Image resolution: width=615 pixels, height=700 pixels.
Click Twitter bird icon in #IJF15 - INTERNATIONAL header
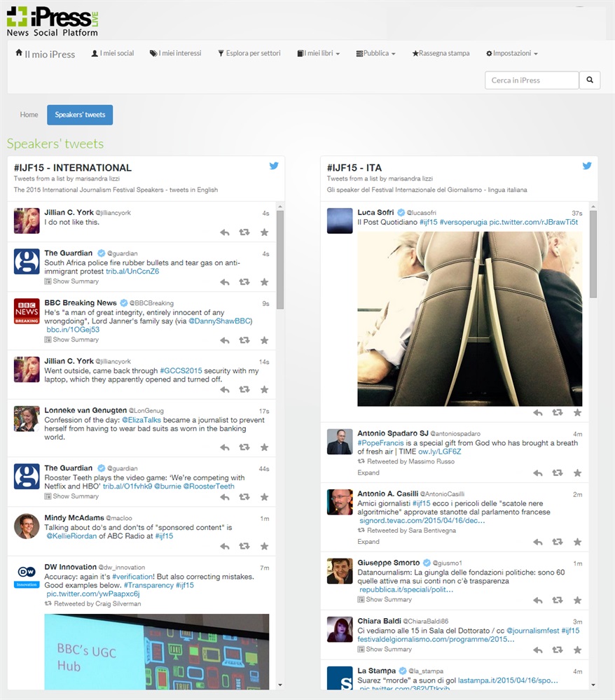point(274,166)
